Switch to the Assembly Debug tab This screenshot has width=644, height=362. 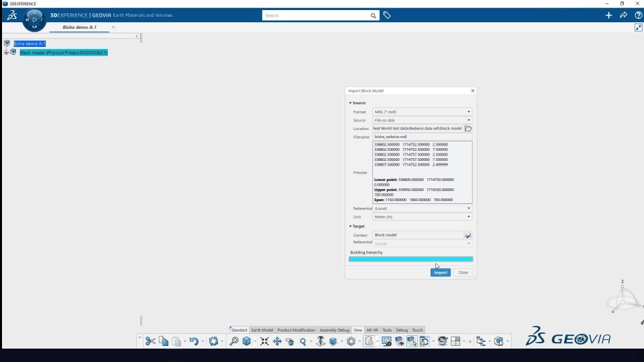[x=334, y=330]
